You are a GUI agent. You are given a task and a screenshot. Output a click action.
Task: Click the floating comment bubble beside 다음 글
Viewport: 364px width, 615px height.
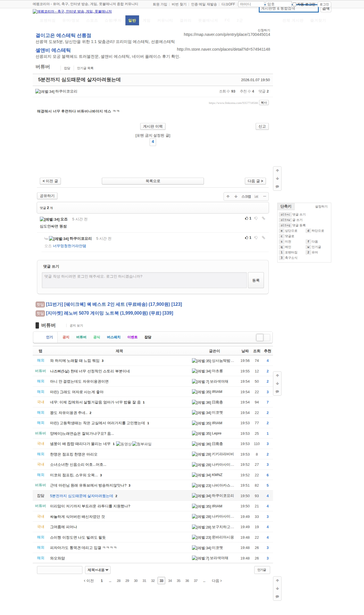click(277, 187)
